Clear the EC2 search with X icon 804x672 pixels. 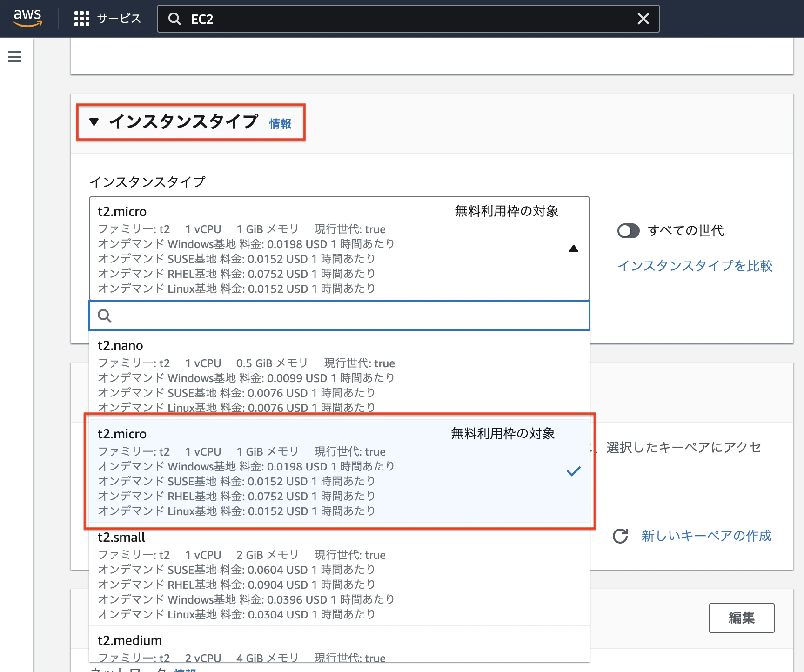click(643, 19)
